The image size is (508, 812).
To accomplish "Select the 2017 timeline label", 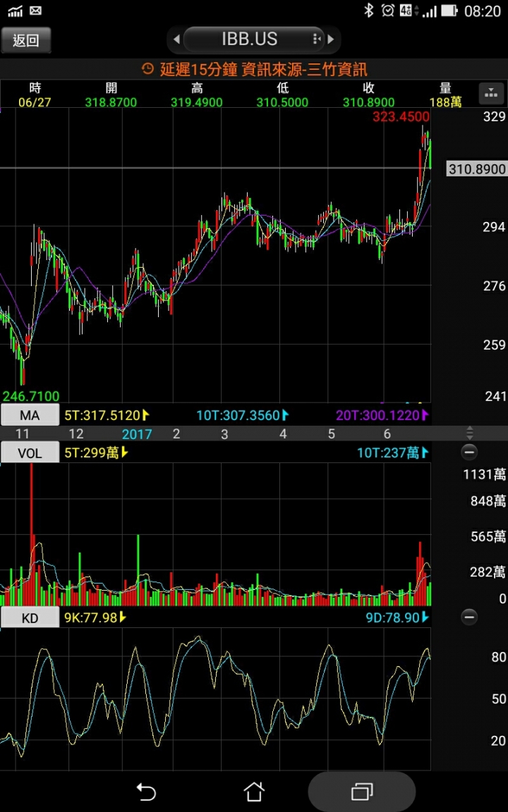I will coord(138,434).
